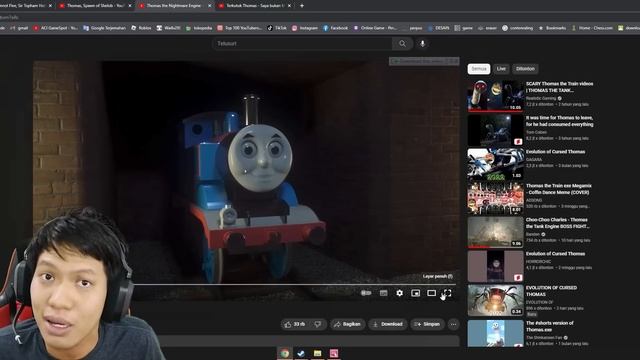Share the video via Bagikan button
The height and width of the screenshot is (360, 640).
tap(347, 324)
